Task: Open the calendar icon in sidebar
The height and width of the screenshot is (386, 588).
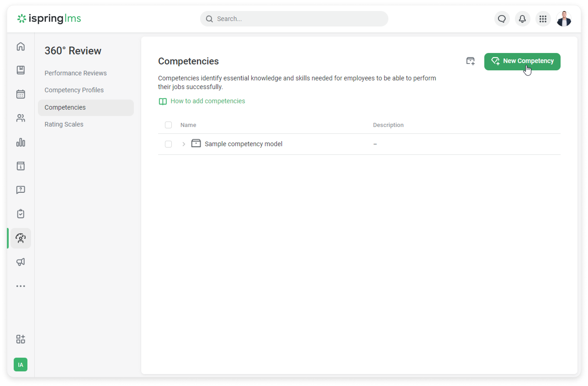Action: (21, 94)
